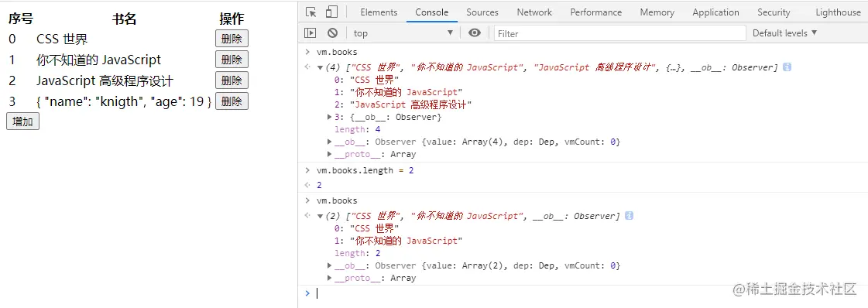The width and height of the screenshot is (868, 308).
Task: Collapse the (2) array output triangle
Action: click(x=320, y=216)
